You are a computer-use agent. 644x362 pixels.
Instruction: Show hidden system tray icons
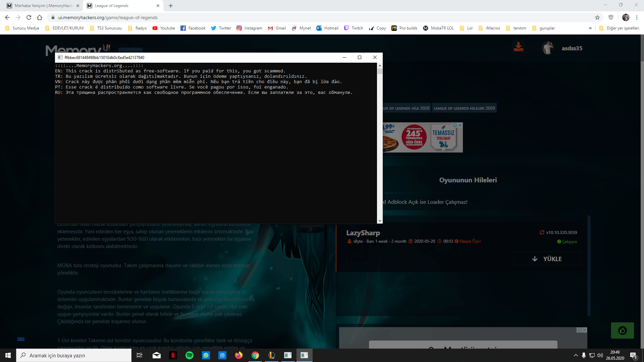[x=576, y=355]
